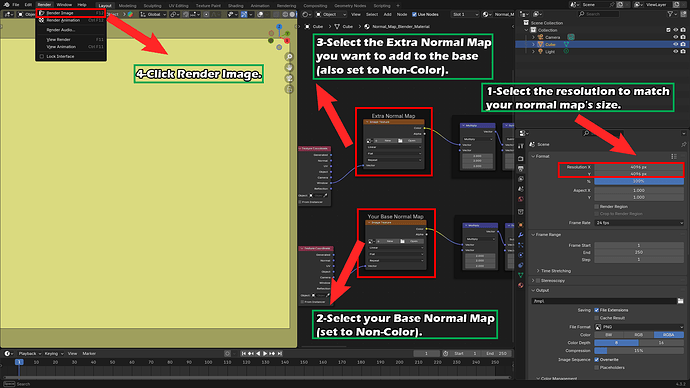Screen dimensions: 690x388
Task: Expand the Camera item in outliner
Action: (533, 37)
